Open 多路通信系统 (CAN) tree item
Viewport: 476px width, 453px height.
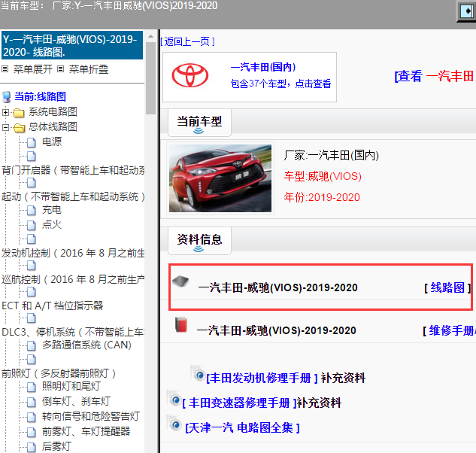86,345
